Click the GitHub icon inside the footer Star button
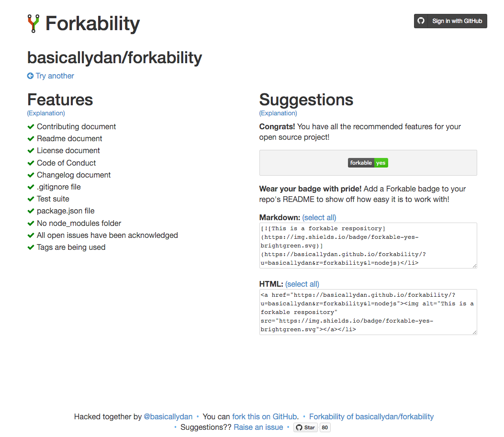 (x=299, y=427)
